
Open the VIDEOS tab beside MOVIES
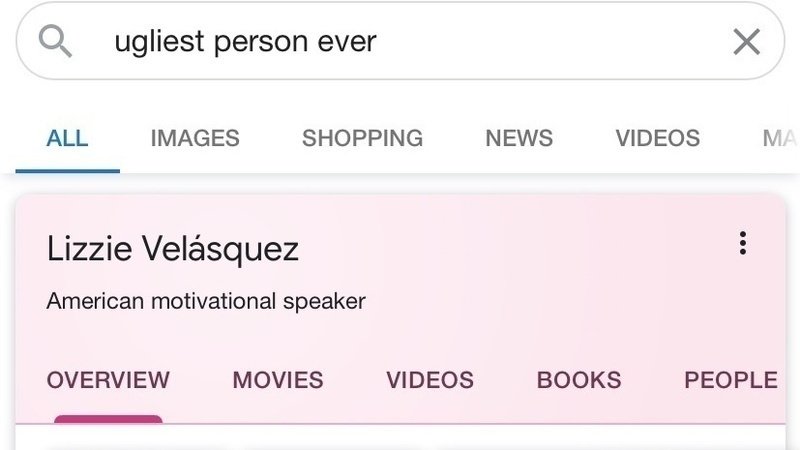(x=430, y=380)
